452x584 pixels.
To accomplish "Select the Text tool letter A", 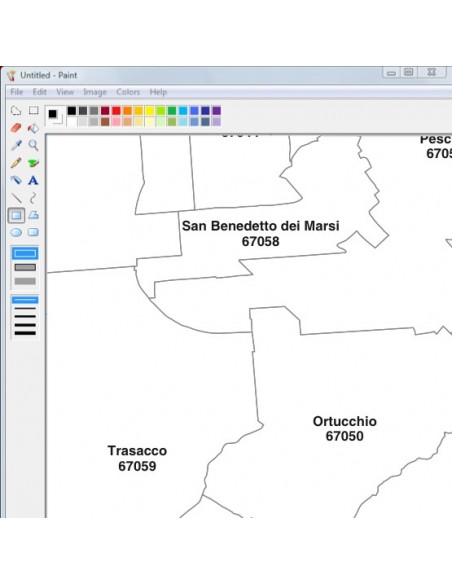I will pos(33,180).
